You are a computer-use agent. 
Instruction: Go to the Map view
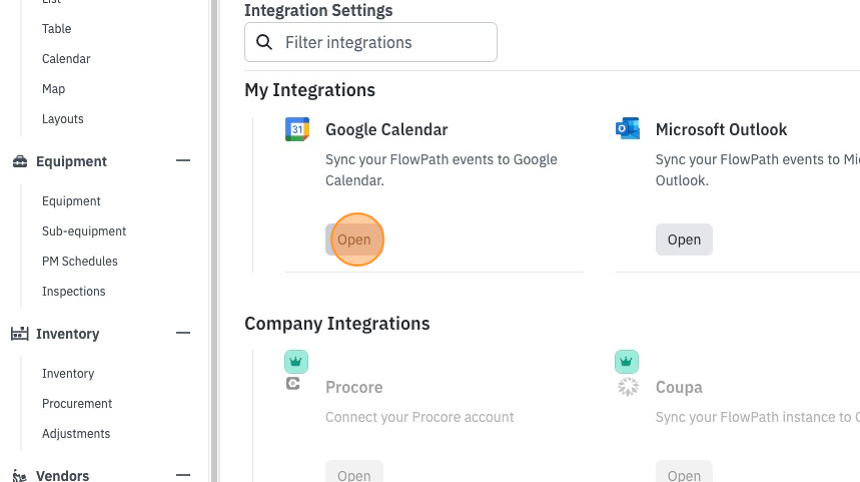[53, 89]
